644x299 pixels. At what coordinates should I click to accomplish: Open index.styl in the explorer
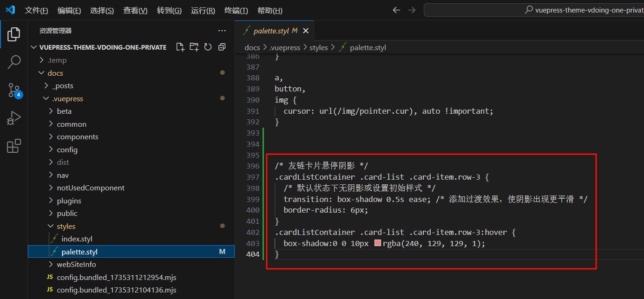coord(131,239)
